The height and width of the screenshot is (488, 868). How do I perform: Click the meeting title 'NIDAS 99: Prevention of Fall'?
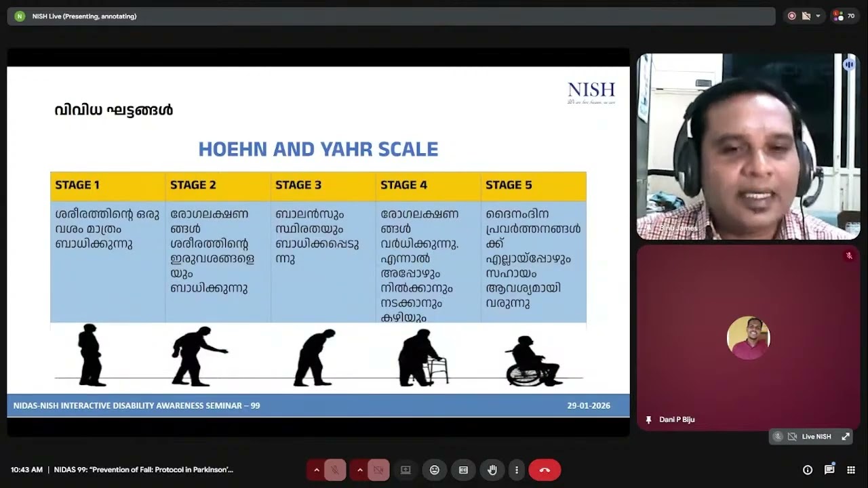tap(144, 470)
